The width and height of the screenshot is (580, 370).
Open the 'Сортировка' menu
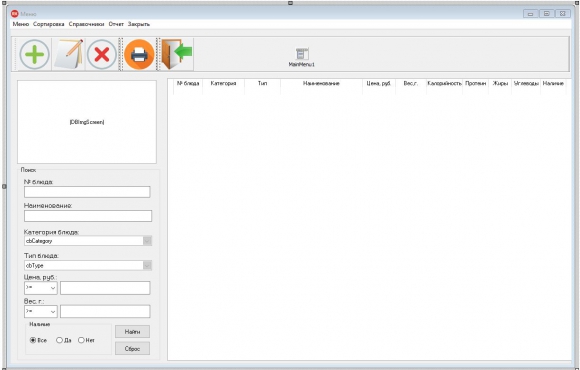[48, 24]
